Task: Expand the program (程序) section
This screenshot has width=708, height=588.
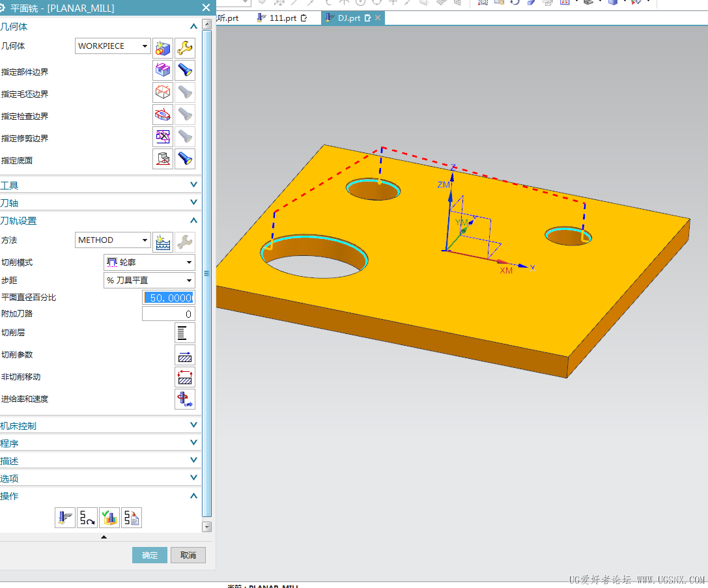Action: point(193,443)
